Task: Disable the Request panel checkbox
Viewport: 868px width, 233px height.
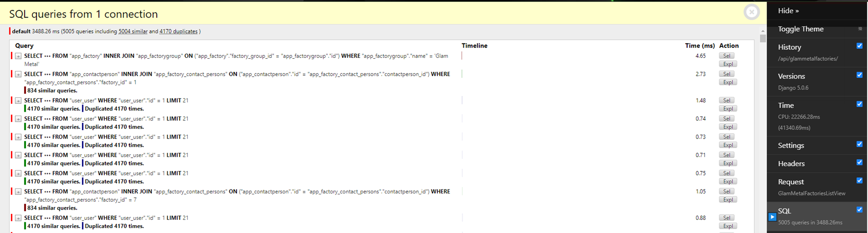Action: coord(859,180)
